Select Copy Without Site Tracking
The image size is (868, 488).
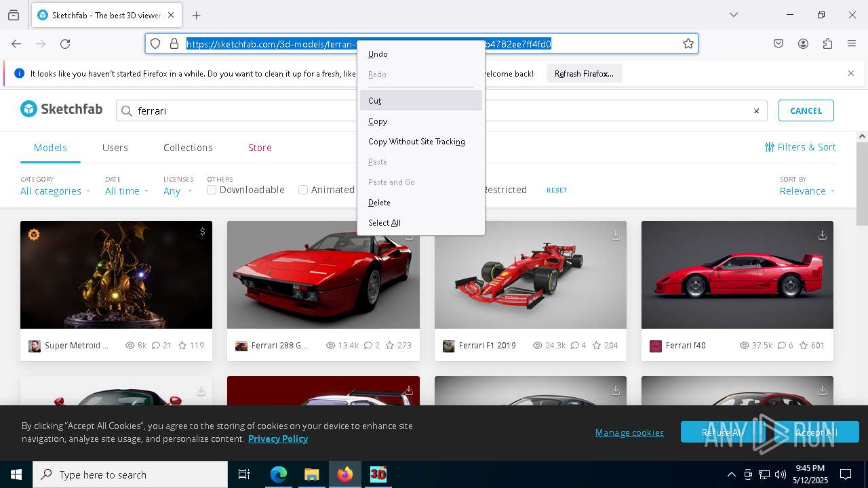pos(421,142)
